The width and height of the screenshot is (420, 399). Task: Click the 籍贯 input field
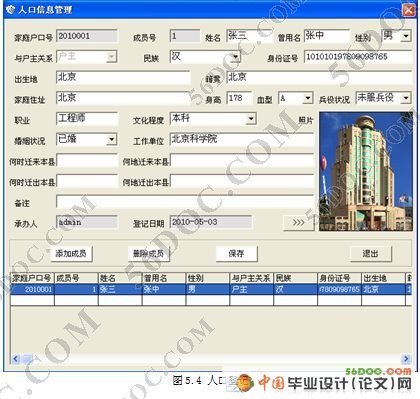coord(319,77)
